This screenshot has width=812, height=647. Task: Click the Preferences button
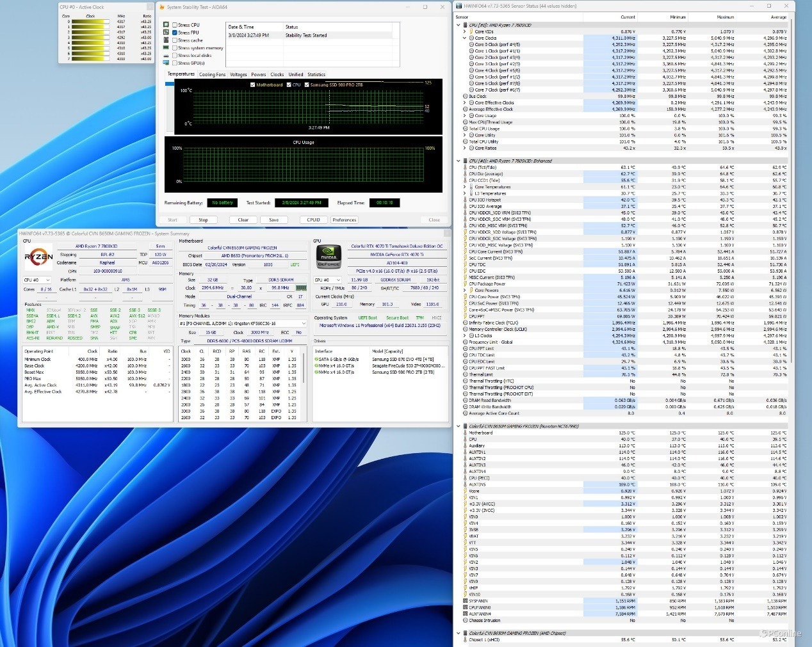[x=344, y=220]
